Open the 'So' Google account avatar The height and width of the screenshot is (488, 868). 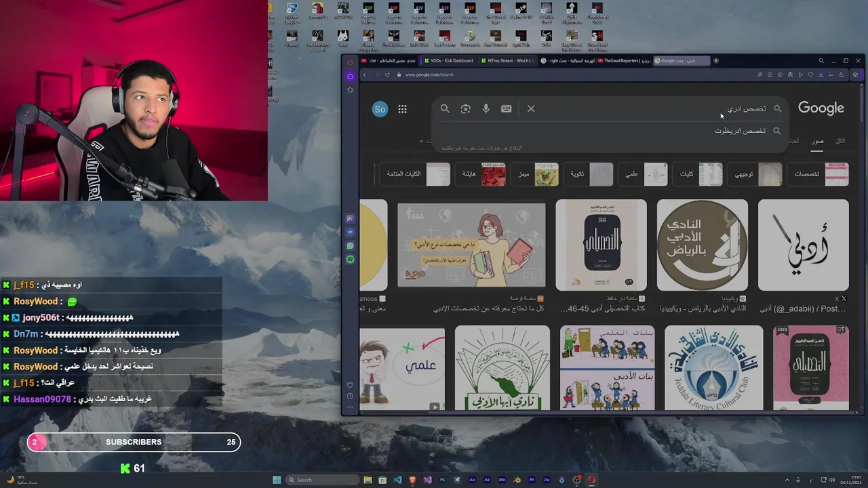380,109
